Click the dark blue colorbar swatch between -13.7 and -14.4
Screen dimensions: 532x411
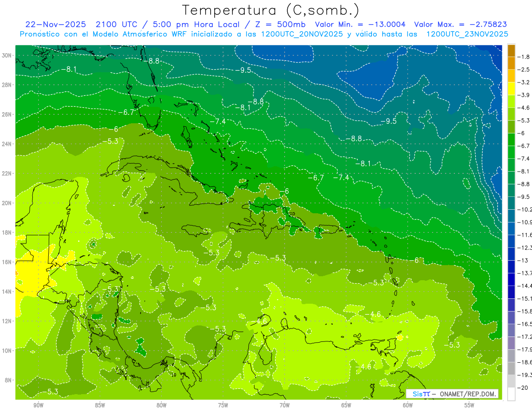[x=511, y=279]
